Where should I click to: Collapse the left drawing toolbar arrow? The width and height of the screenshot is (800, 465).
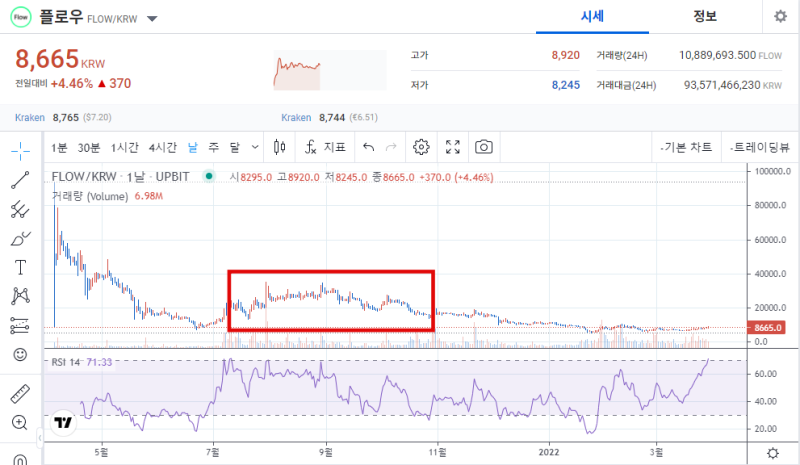pyautogui.click(x=40, y=437)
